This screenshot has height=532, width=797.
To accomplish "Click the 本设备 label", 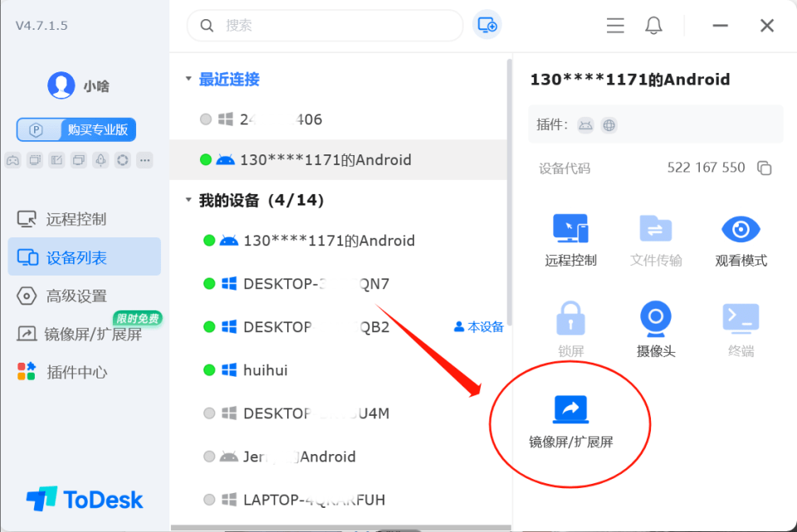I will (478, 327).
